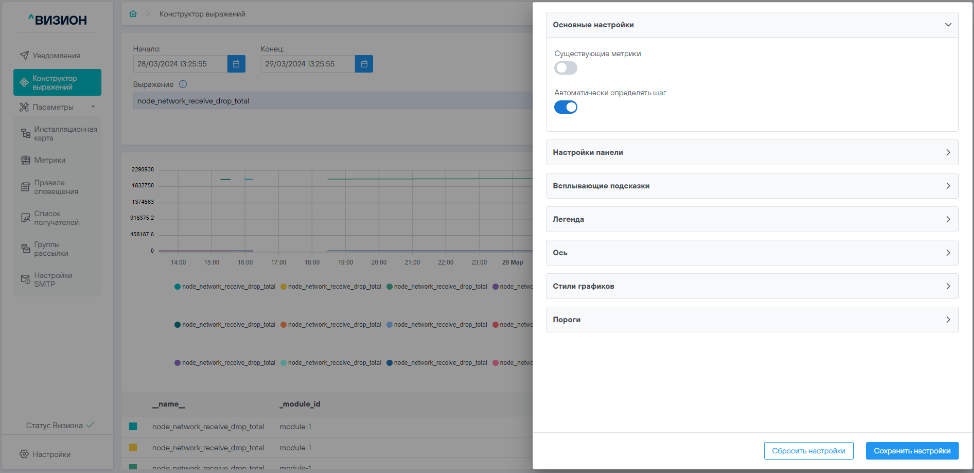Click the Сохранить настройки button

[912, 451]
